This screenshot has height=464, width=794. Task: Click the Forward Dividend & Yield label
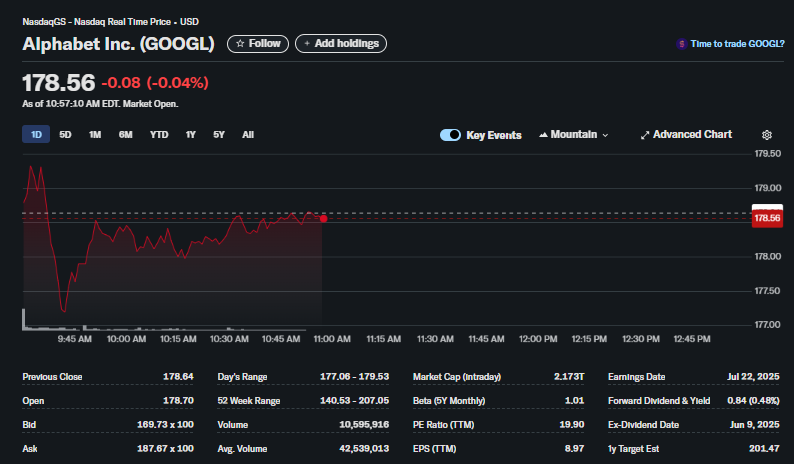(x=659, y=401)
